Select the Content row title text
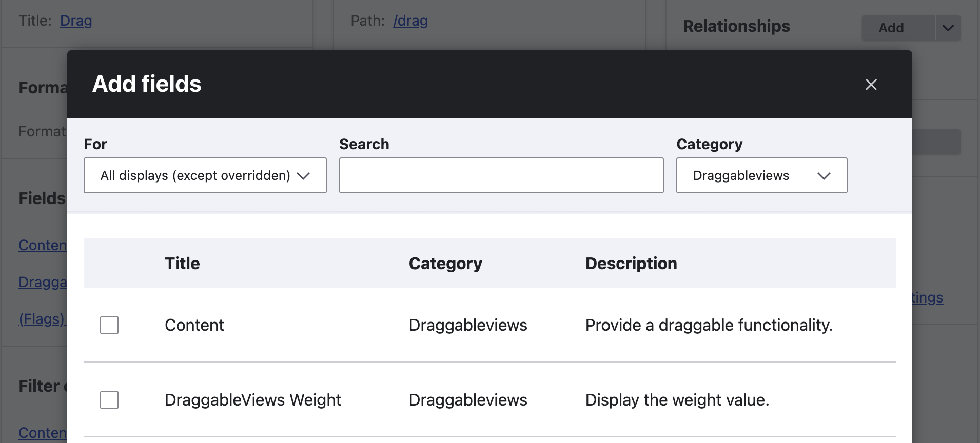The width and height of the screenshot is (980, 443). [194, 325]
